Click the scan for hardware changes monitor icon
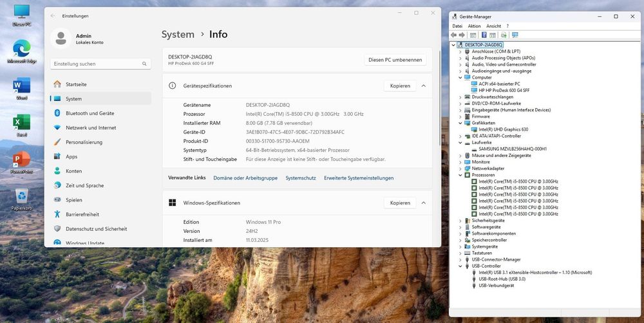Image resolution: width=644 pixels, height=323 pixels. tap(515, 35)
